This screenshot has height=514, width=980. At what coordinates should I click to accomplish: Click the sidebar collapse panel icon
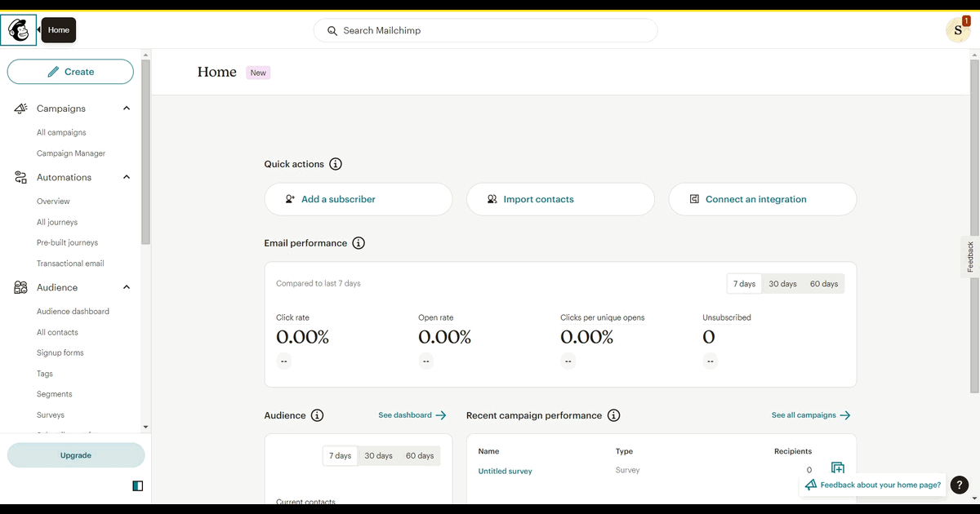pyautogui.click(x=137, y=486)
